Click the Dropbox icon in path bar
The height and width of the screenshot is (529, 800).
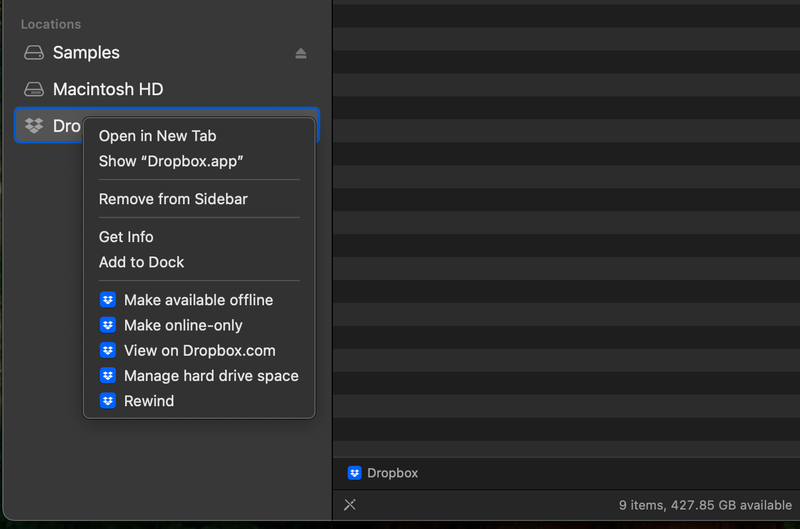point(354,473)
